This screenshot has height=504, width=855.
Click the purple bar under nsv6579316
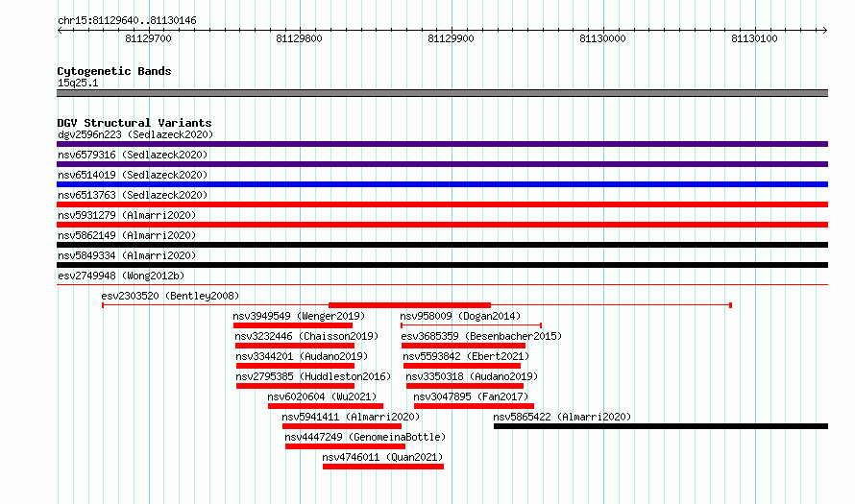click(442, 164)
